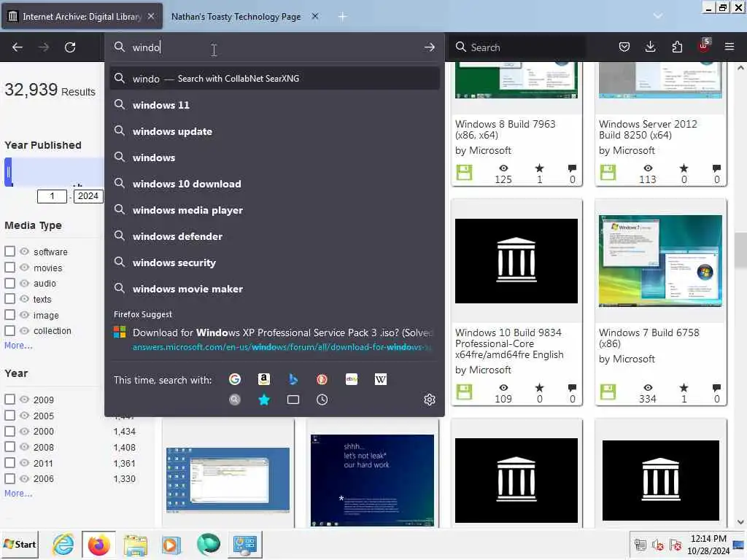
Task: Expand More under Media Type
Action: pyautogui.click(x=18, y=345)
